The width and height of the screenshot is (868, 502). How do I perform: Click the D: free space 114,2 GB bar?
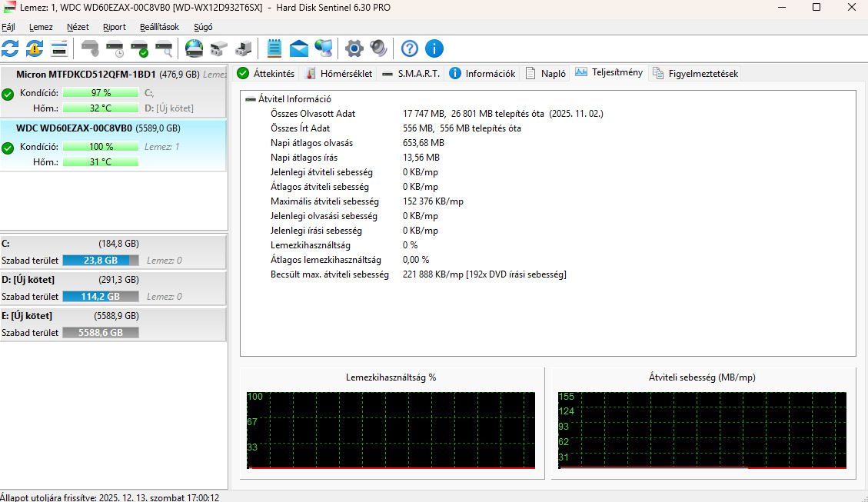[100, 297]
